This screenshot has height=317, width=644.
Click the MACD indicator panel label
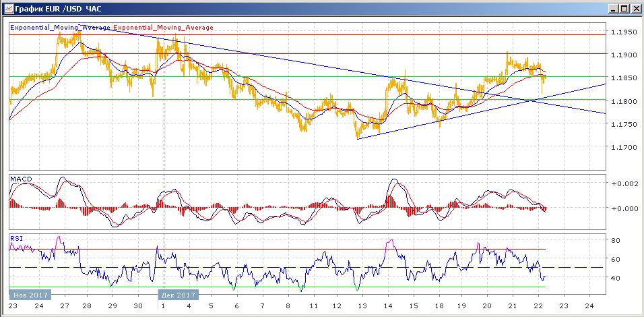(x=21, y=179)
